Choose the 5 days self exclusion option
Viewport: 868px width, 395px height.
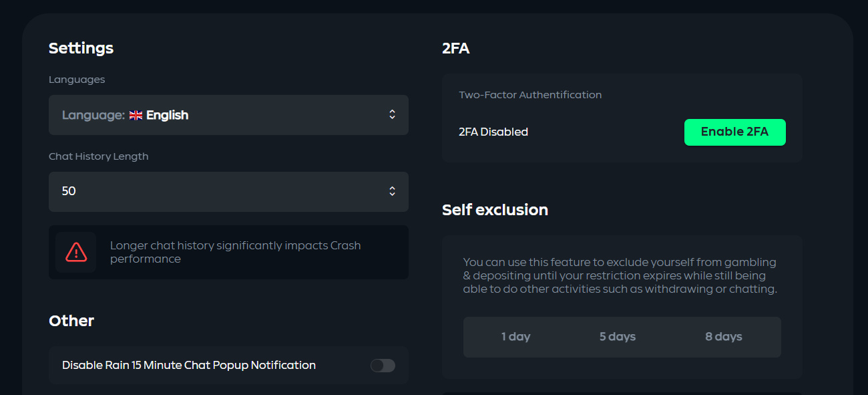pos(617,337)
